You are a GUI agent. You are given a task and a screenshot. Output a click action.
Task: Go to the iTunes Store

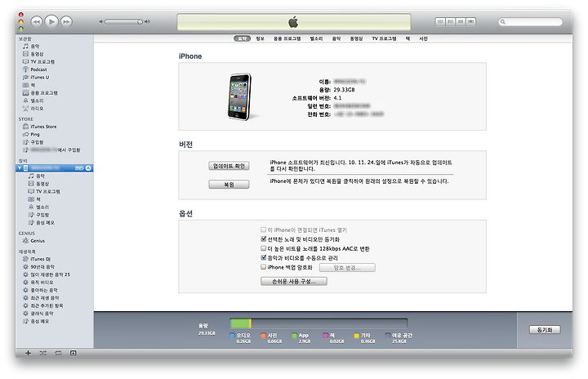point(39,127)
